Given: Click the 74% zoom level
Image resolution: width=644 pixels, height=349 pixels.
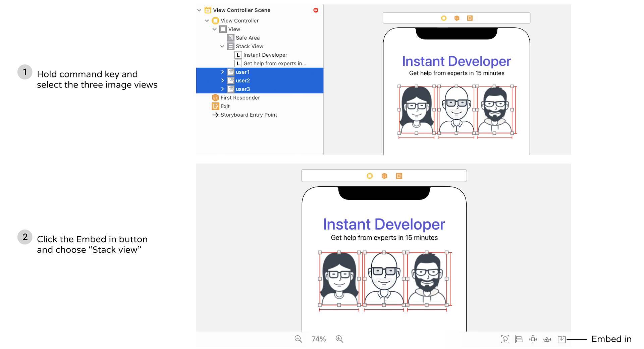Looking at the screenshot, I should [x=319, y=339].
